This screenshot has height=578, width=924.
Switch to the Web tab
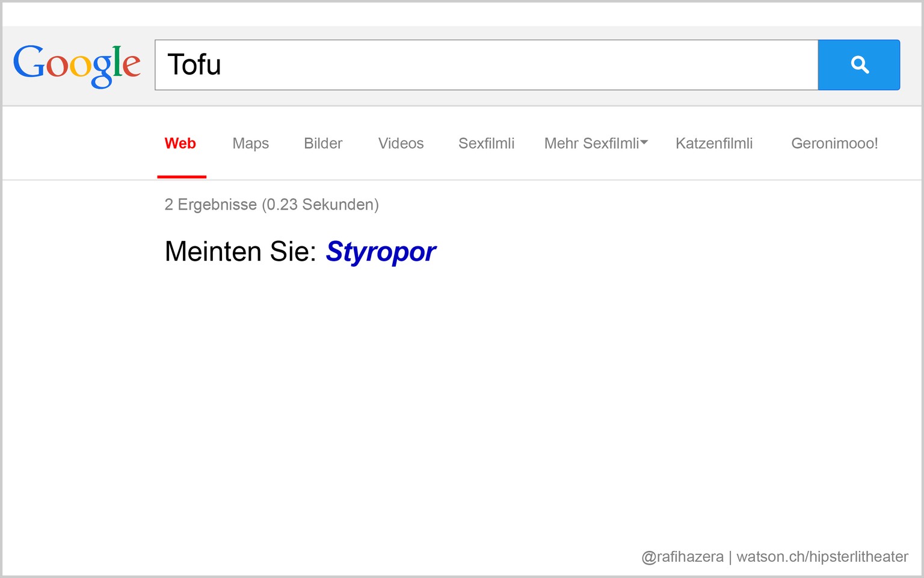pos(180,143)
